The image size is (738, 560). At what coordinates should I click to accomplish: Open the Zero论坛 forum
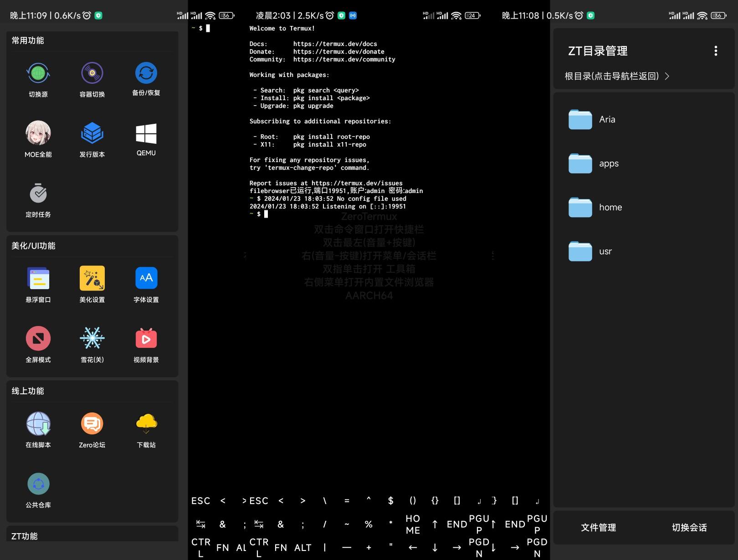(x=92, y=429)
